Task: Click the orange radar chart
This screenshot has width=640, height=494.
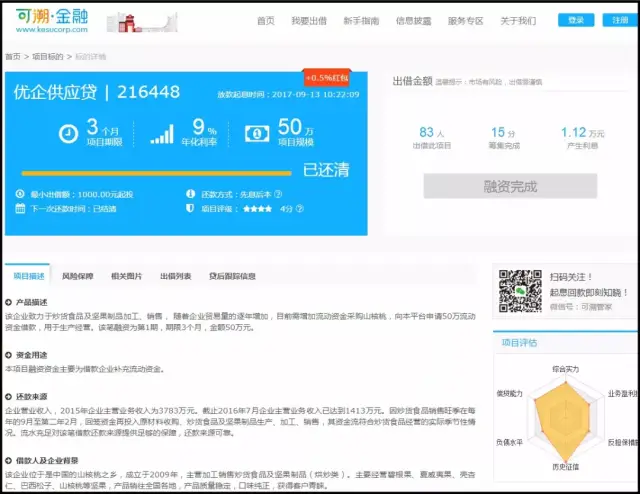Action: [563, 421]
